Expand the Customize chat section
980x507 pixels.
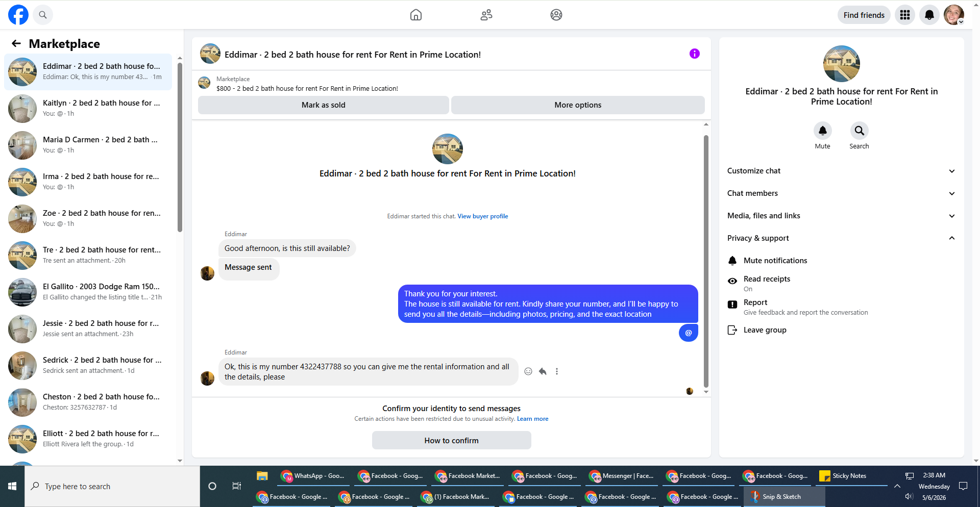(x=841, y=171)
